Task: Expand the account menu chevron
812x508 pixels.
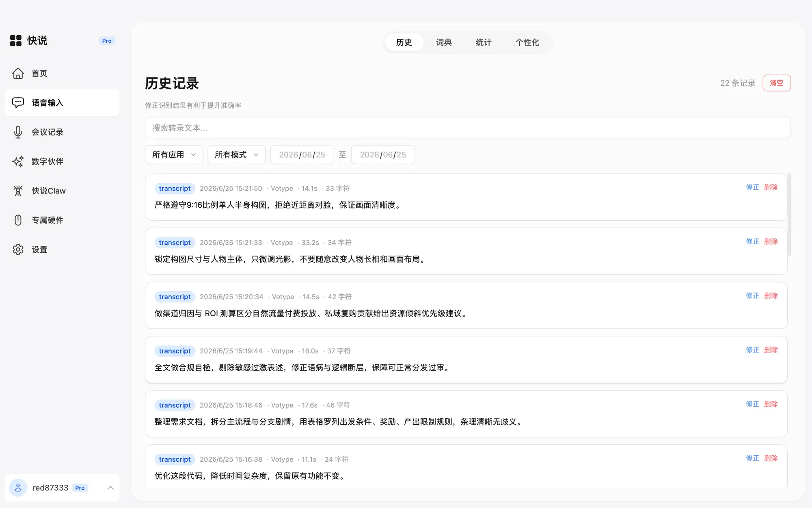Action: point(110,488)
